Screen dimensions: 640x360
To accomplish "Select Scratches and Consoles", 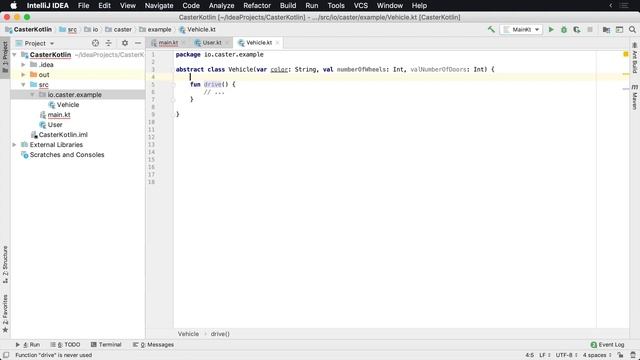I will click(x=67, y=155).
